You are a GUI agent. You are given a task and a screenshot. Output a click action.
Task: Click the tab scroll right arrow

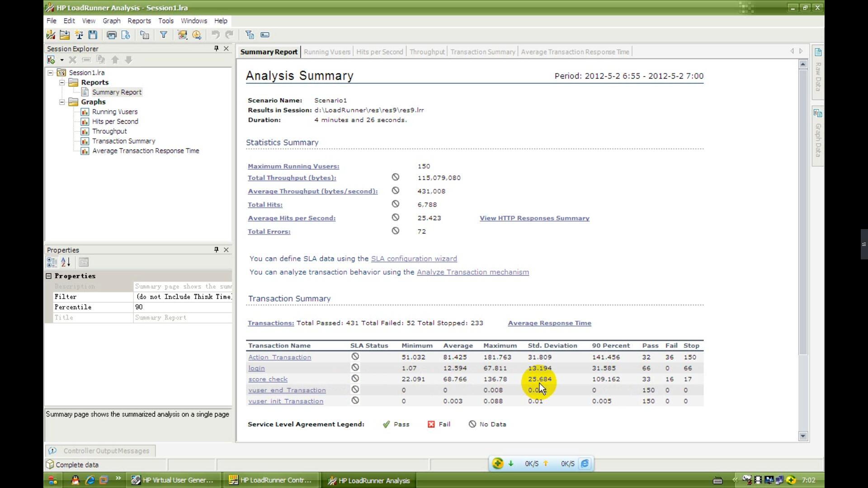tap(801, 51)
